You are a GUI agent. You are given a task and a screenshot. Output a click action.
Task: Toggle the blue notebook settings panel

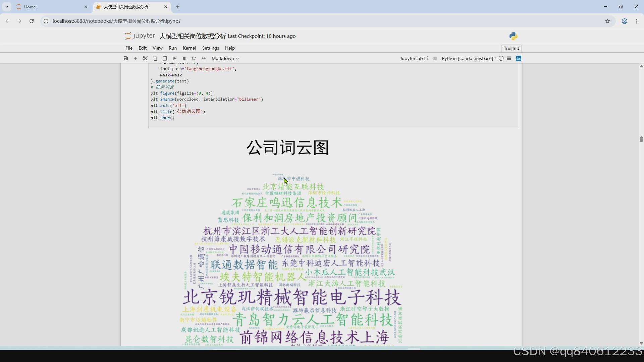pyautogui.click(x=519, y=58)
